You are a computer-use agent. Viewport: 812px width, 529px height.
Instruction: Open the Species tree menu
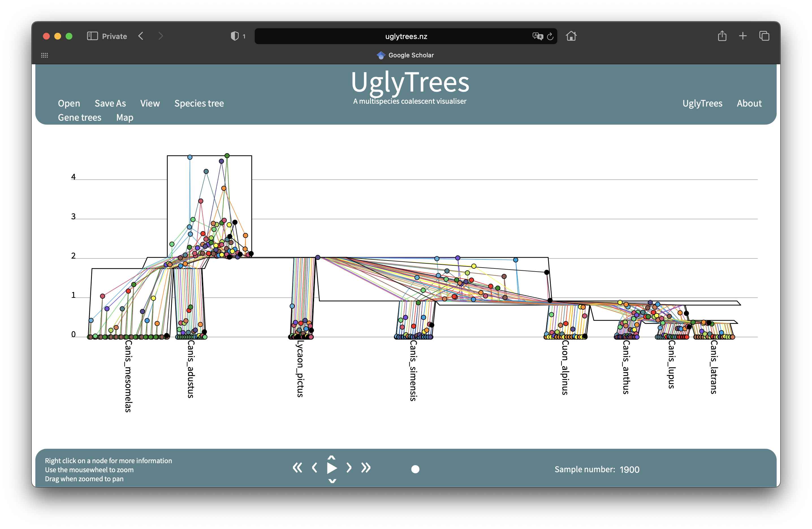tap(199, 103)
